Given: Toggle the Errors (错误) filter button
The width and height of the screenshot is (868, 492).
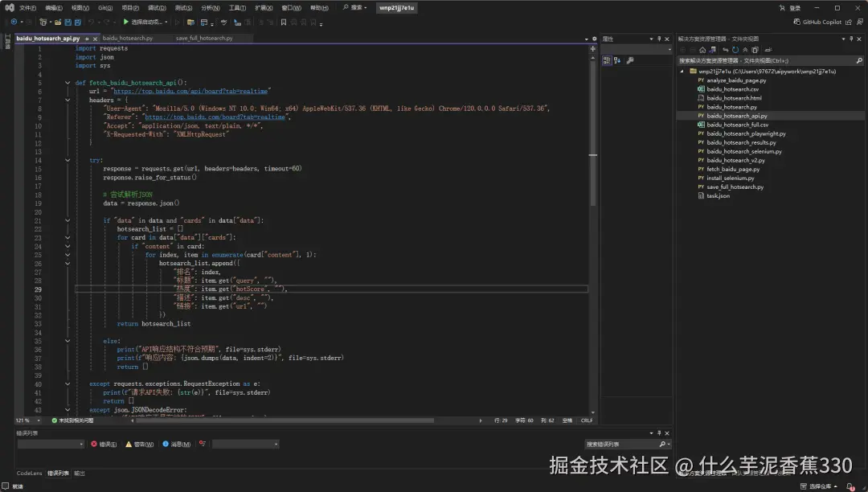Looking at the screenshot, I should pos(104,444).
